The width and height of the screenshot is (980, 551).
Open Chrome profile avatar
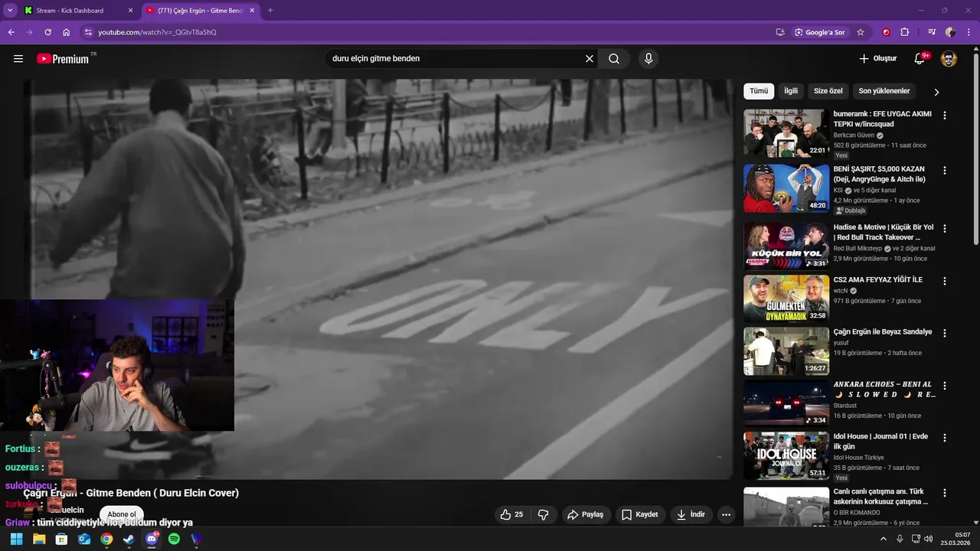click(x=950, y=32)
